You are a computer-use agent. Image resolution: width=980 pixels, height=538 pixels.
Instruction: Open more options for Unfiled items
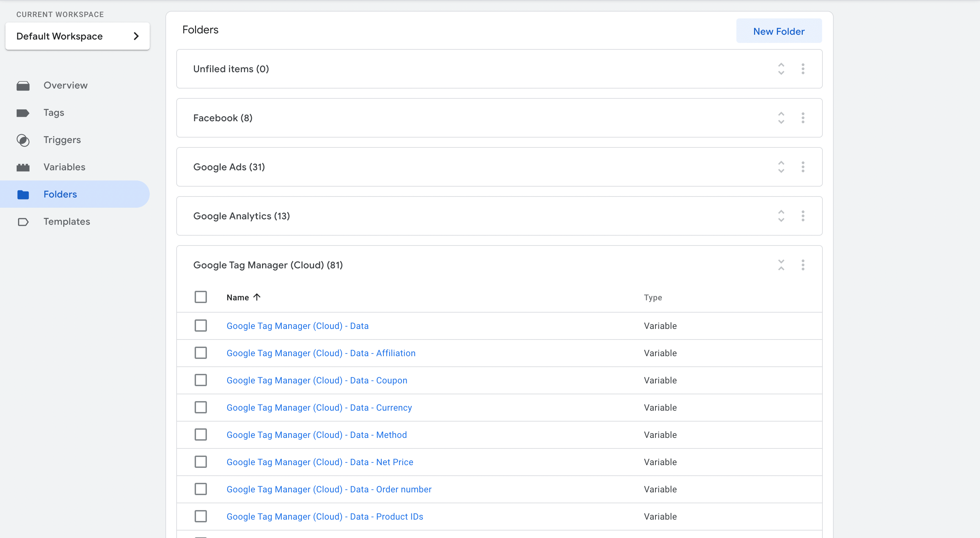pos(803,69)
